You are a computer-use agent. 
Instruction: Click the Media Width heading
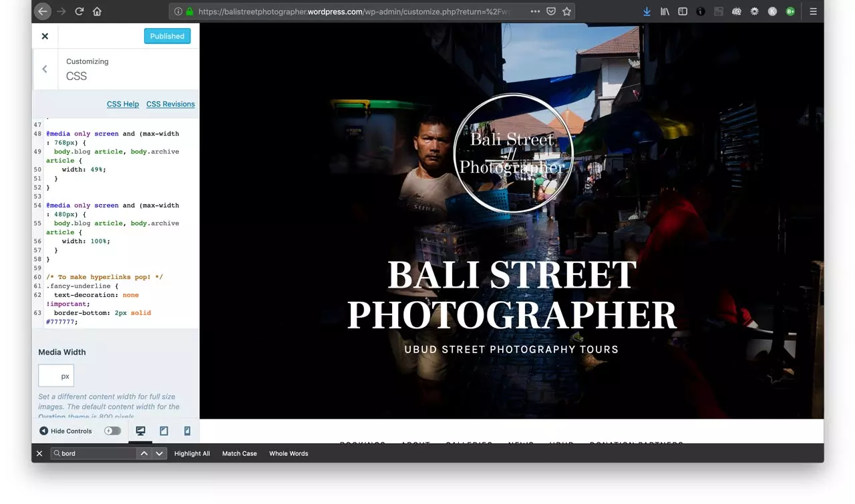(x=62, y=352)
